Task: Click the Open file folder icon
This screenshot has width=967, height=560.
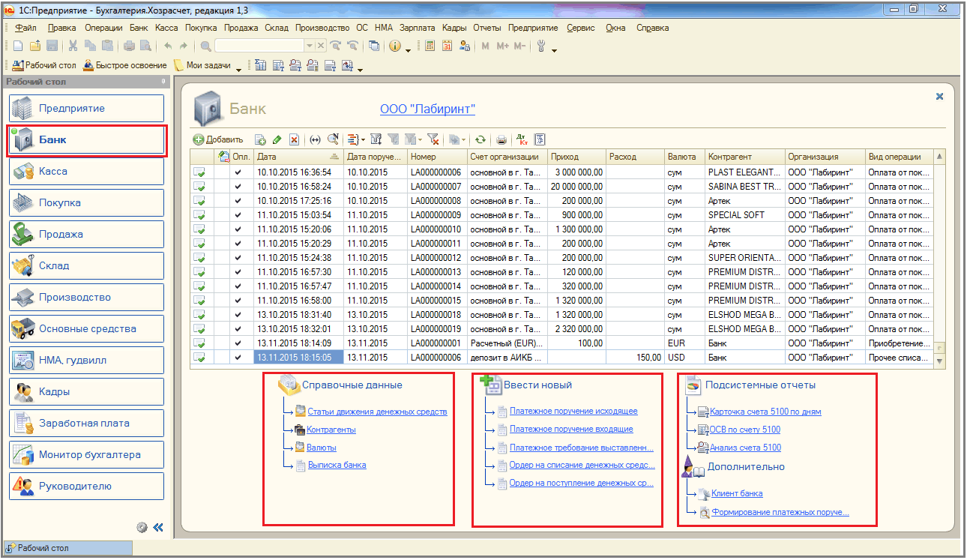Action: [34, 46]
